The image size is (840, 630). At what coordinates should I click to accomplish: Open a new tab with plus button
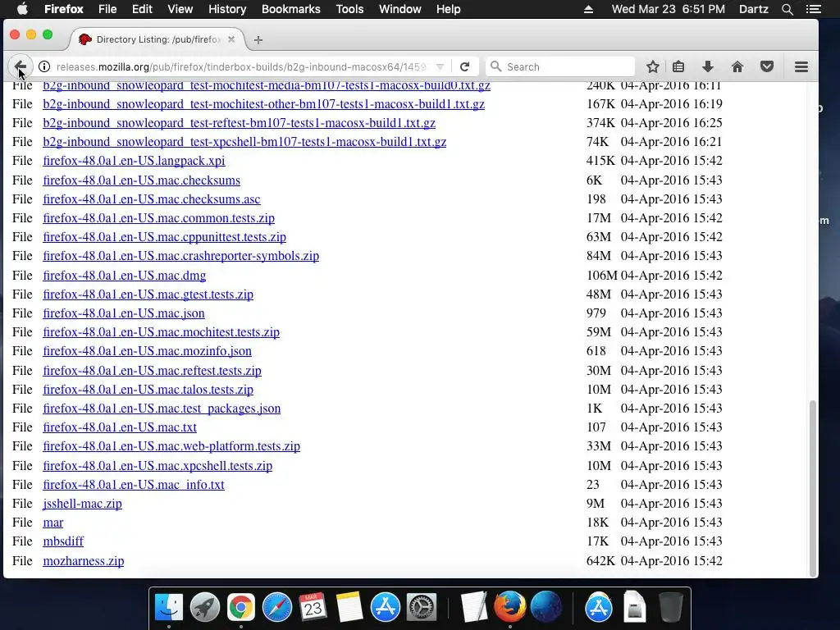point(258,39)
